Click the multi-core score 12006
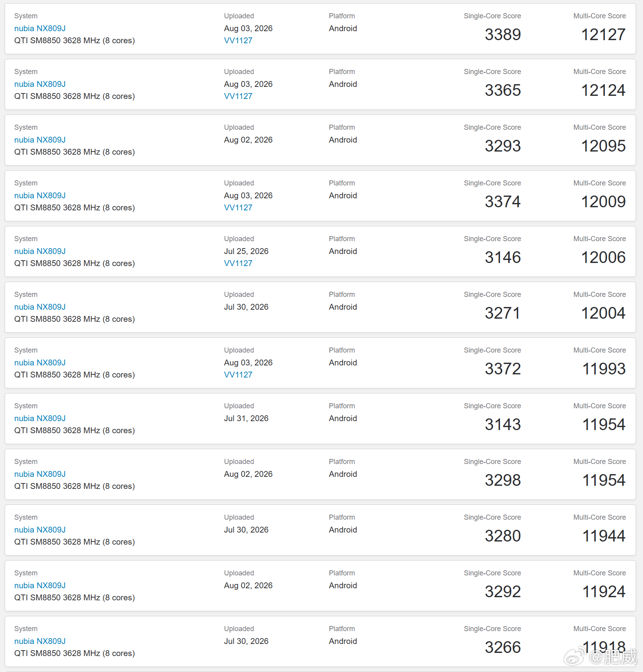This screenshot has height=672, width=643. [x=603, y=258]
